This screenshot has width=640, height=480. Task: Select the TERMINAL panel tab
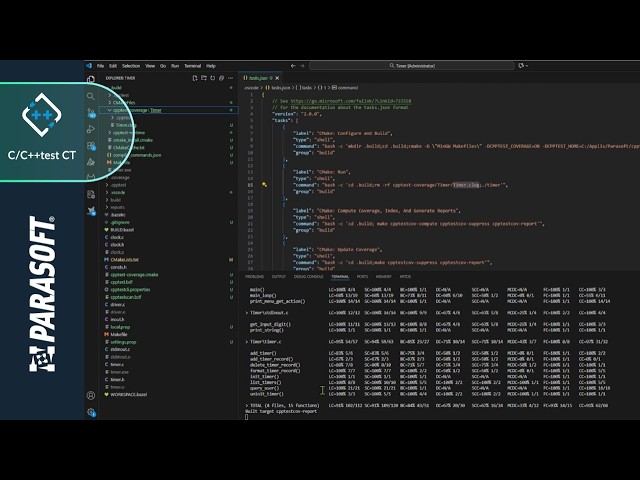point(340,277)
